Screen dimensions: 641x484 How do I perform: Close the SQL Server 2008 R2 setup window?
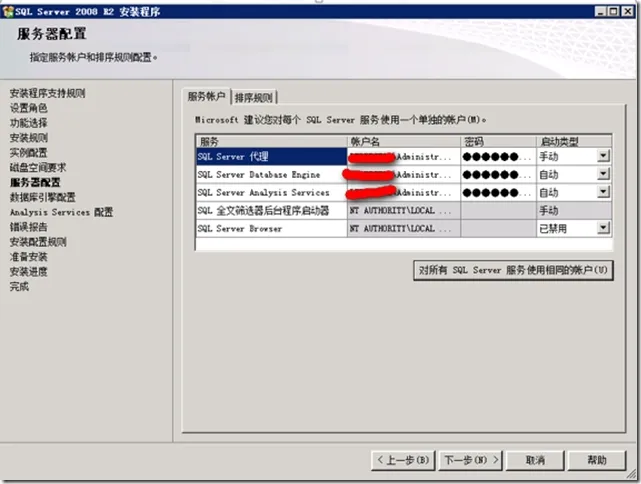pyautogui.click(x=628, y=11)
